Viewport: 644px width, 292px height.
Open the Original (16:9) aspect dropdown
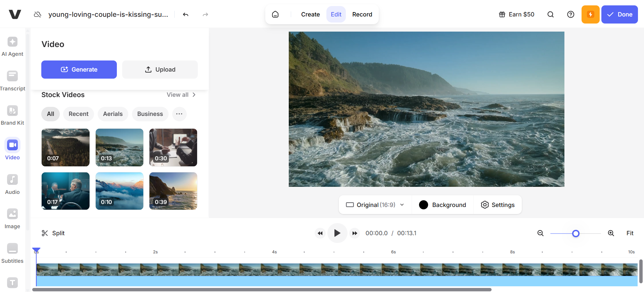point(375,205)
